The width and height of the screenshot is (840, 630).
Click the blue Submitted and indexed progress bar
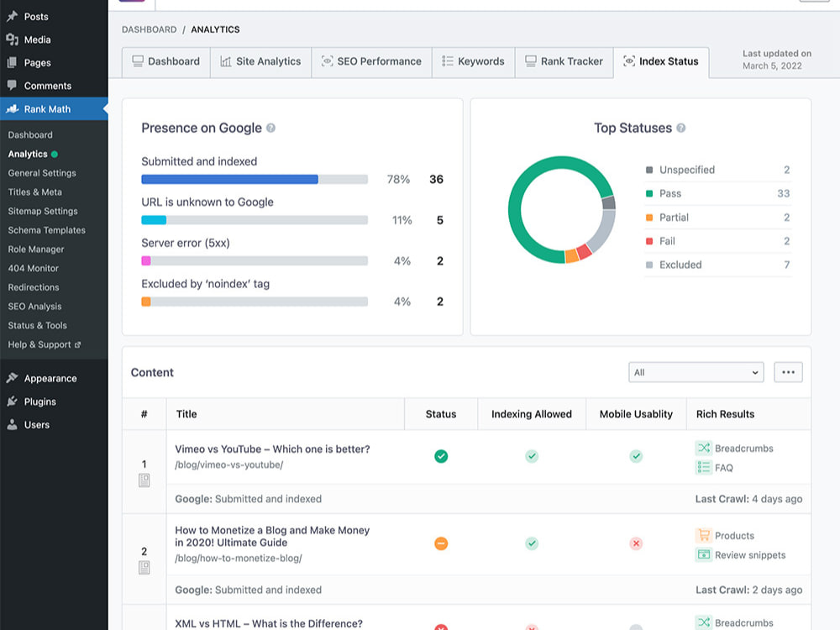pyautogui.click(x=230, y=180)
